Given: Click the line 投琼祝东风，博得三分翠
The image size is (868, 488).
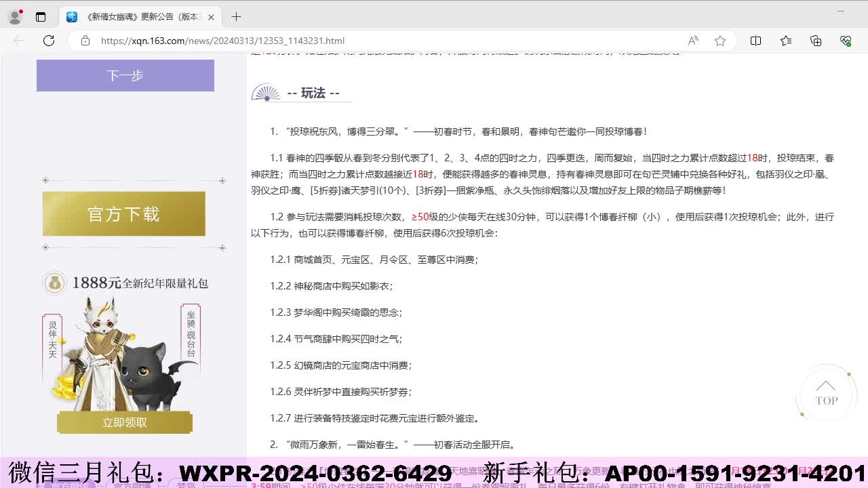Looking at the screenshot, I should (458, 131).
